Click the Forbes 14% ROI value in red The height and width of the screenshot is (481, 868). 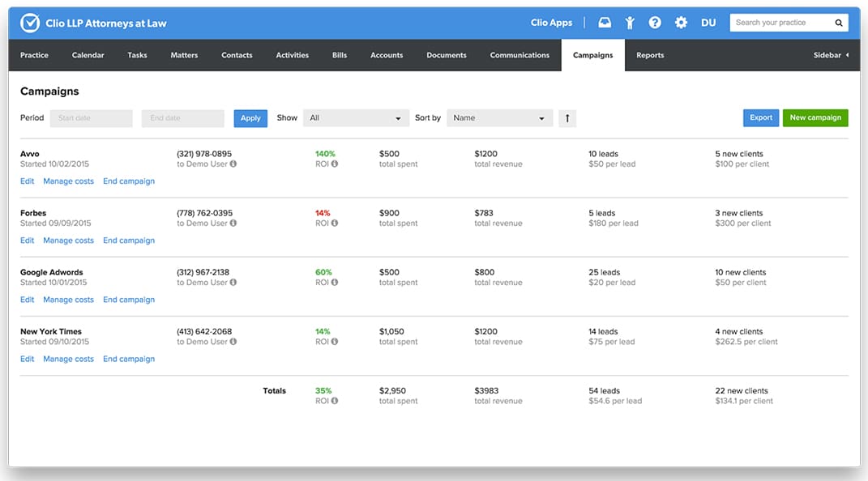coord(323,213)
